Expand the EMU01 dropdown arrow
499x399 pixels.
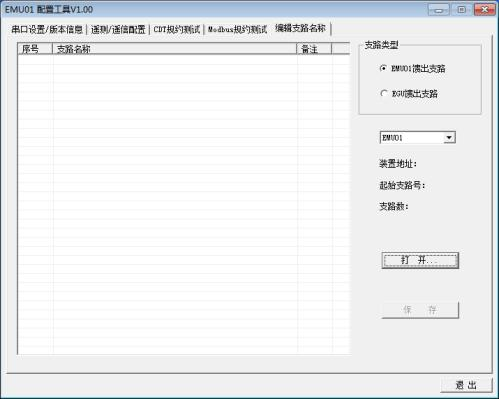point(449,138)
